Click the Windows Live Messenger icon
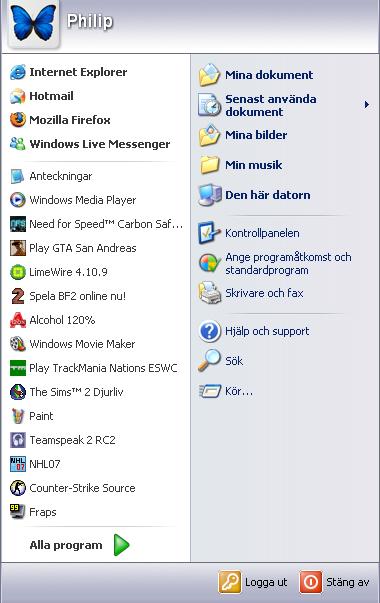 tap(18, 144)
